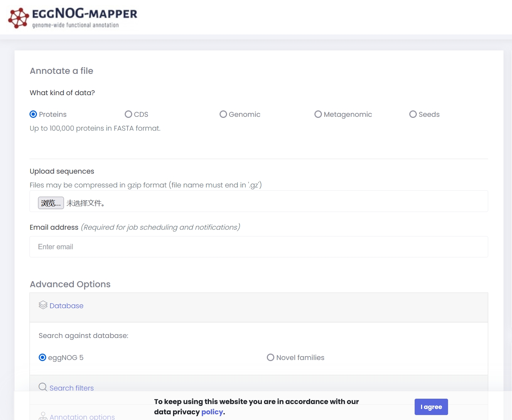The width and height of the screenshot is (512, 420).
Task: Pick the Seeds data option
Action: point(413,114)
